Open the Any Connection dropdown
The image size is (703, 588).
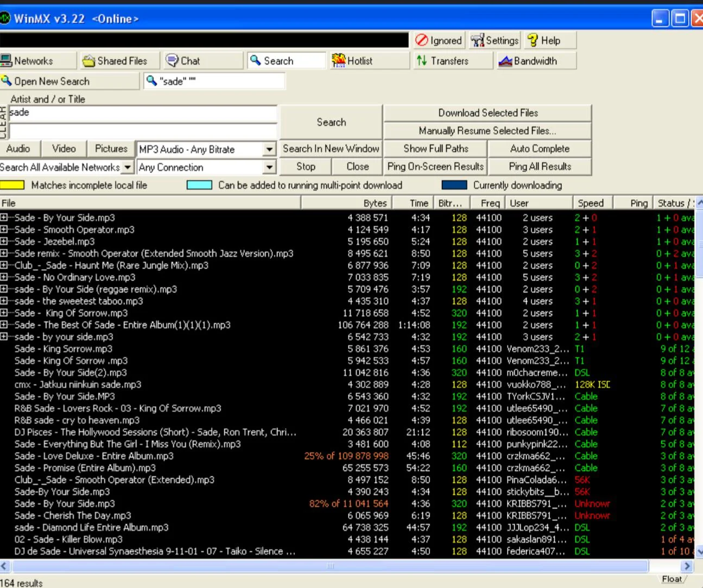(269, 167)
